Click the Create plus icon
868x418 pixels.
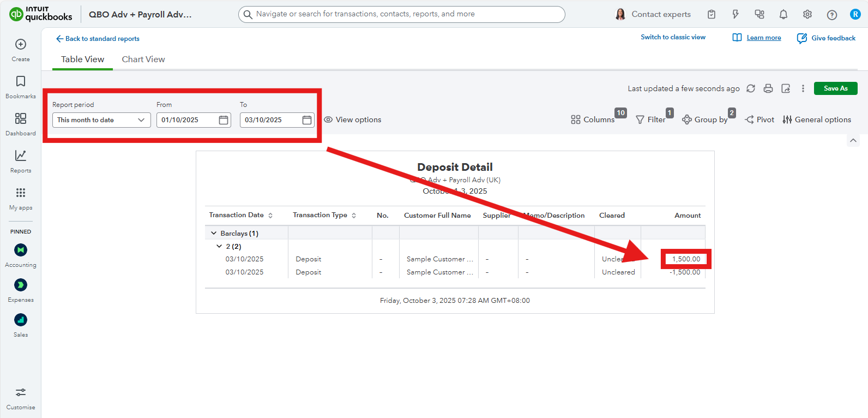[21, 44]
